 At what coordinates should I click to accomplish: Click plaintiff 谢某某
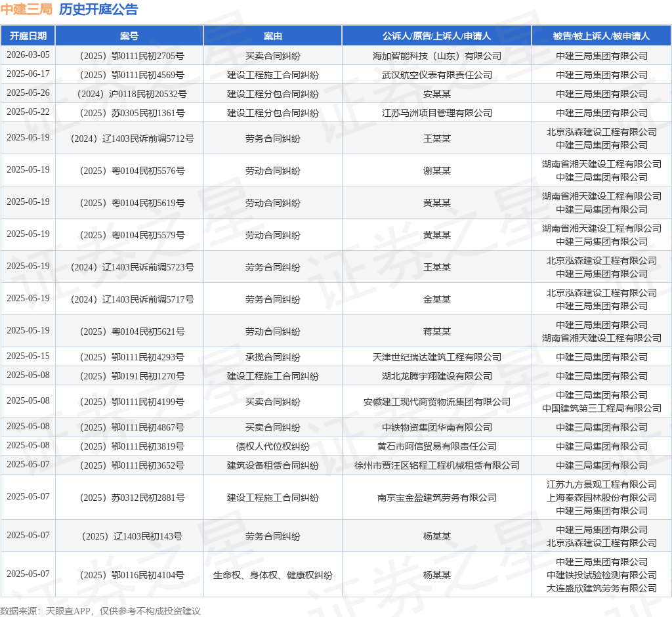pyautogui.click(x=436, y=171)
